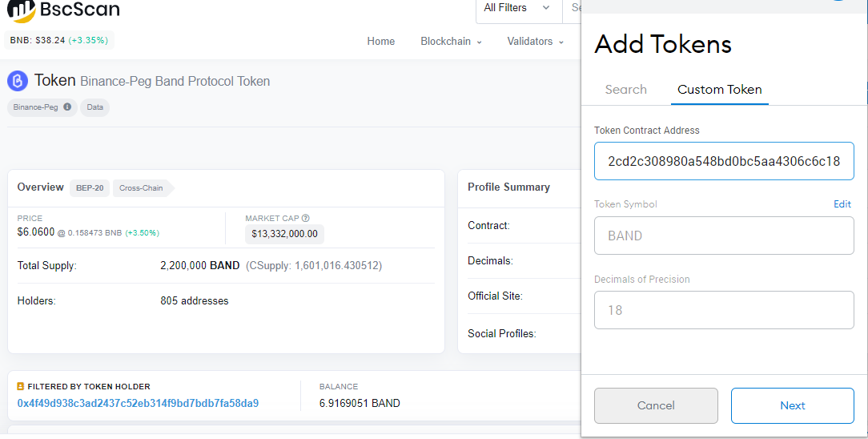The height and width of the screenshot is (439, 868).
Task: Click the 2,200,000 BAND total supply text
Action: [x=200, y=266]
